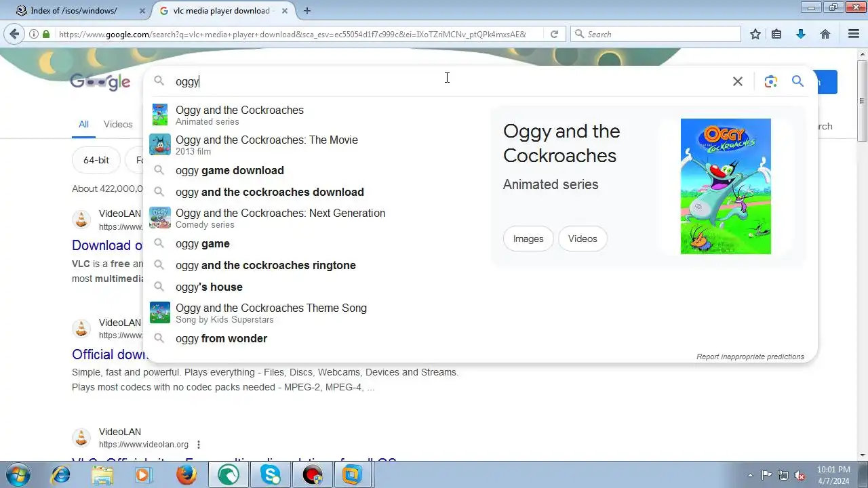868x488 pixels.
Task: Close the Index of /isos/windows/ tab
Action: 142,11
